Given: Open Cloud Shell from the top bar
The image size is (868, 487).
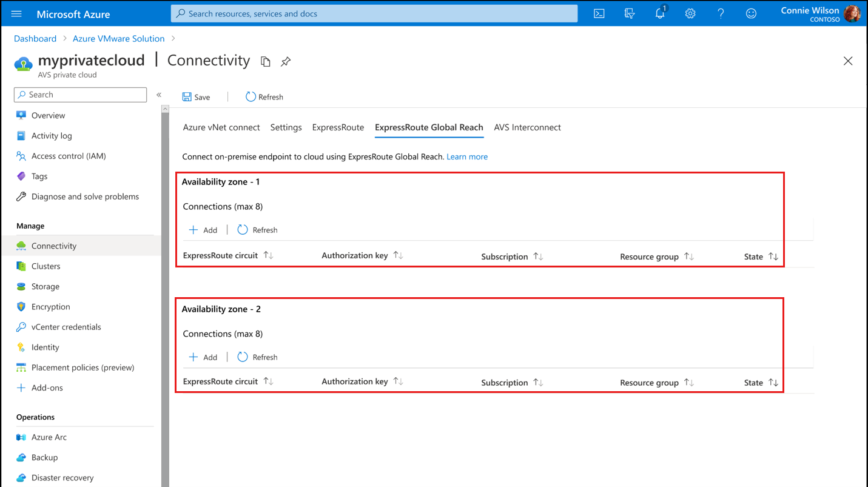Looking at the screenshot, I should (599, 13).
